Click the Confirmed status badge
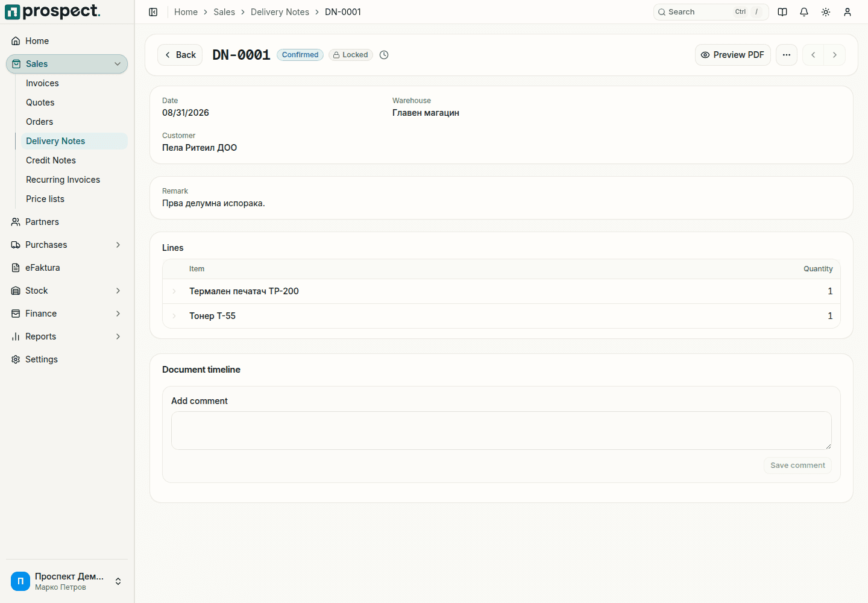Image resolution: width=868 pixels, height=603 pixels. (x=300, y=55)
